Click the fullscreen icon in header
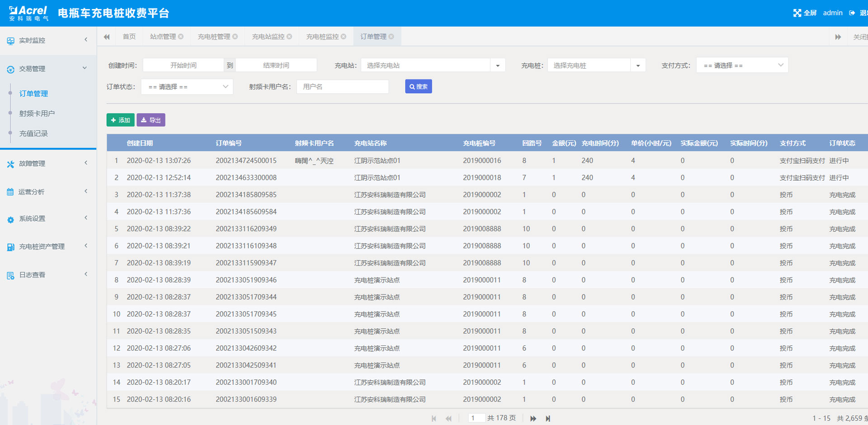Viewport: 868px width, 425px height. pyautogui.click(x=797, y=13)
